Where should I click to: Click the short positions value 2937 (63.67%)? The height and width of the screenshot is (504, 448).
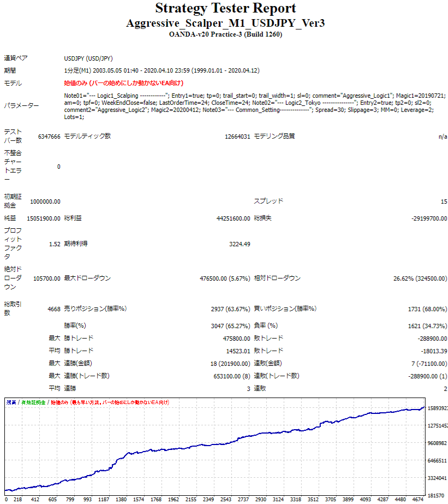pos(230,309)
